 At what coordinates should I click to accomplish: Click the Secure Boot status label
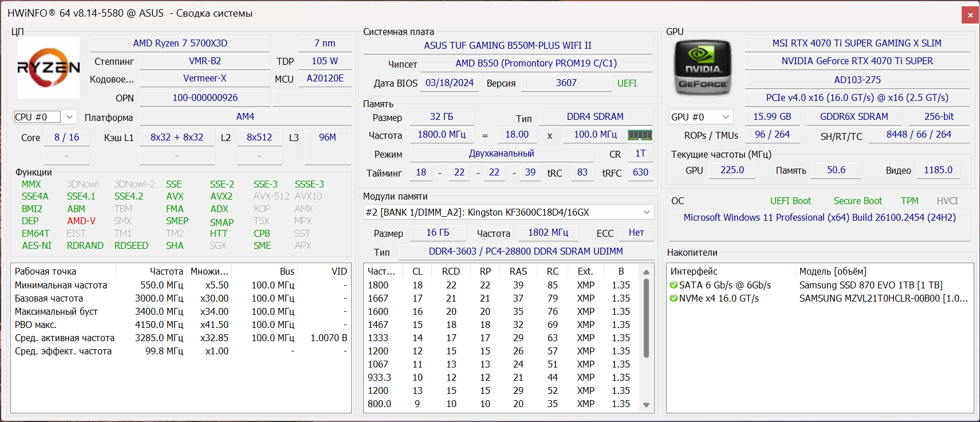pos(857,201)
